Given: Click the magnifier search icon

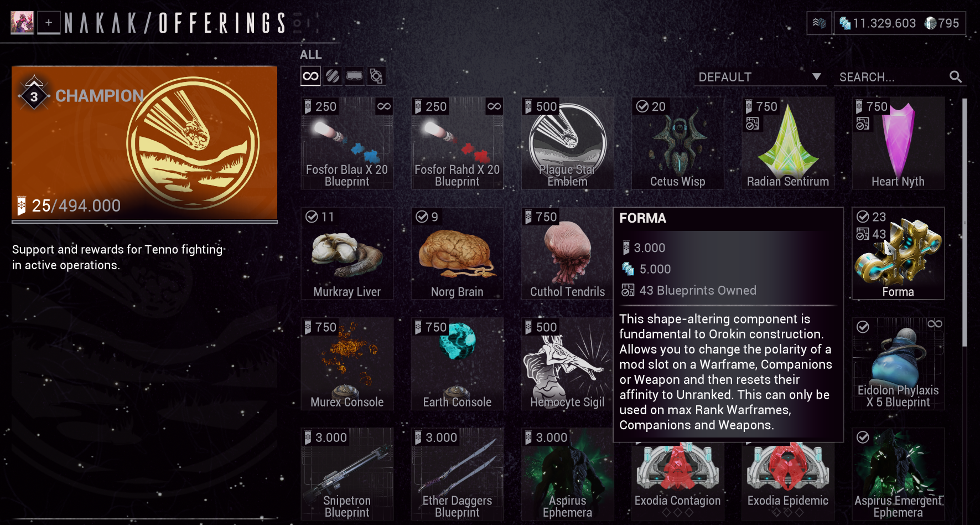Looking at the screenshot, I should 956,77.
